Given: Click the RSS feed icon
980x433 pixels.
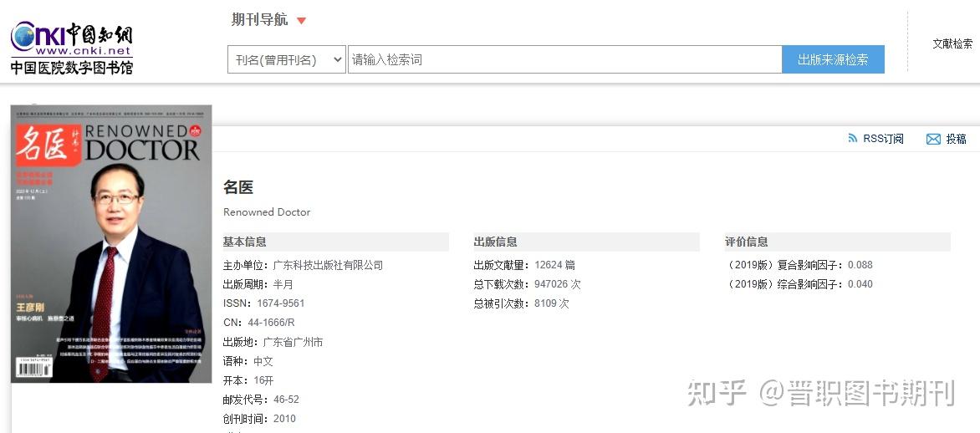Looking at the screenshot, I should (x=853, y=138).
